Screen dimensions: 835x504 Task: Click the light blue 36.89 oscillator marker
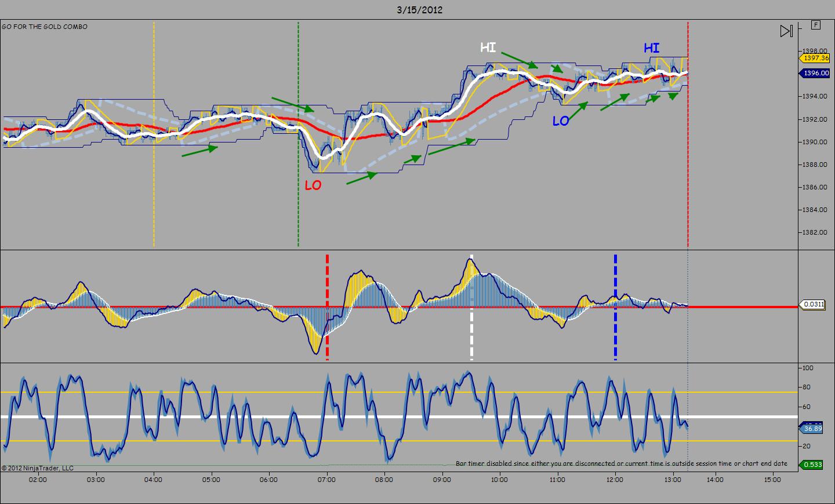(x=812, y=429)
